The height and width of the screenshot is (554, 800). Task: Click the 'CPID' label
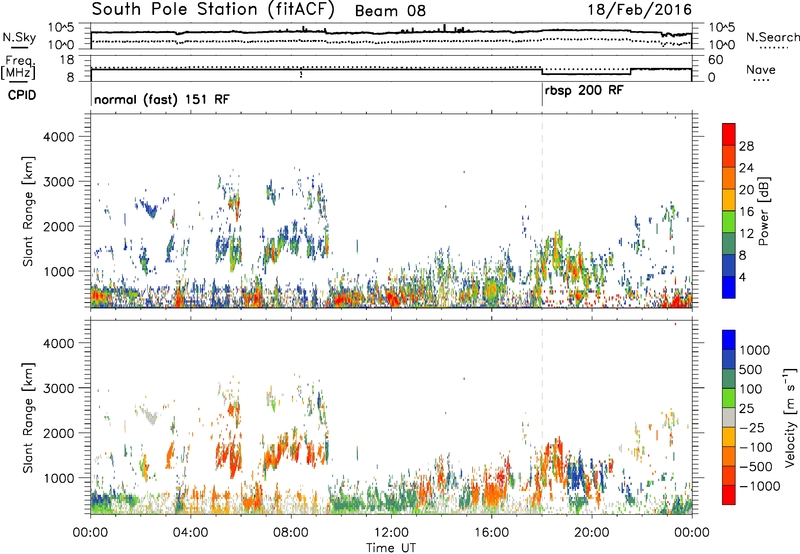(x=22, y=95)
